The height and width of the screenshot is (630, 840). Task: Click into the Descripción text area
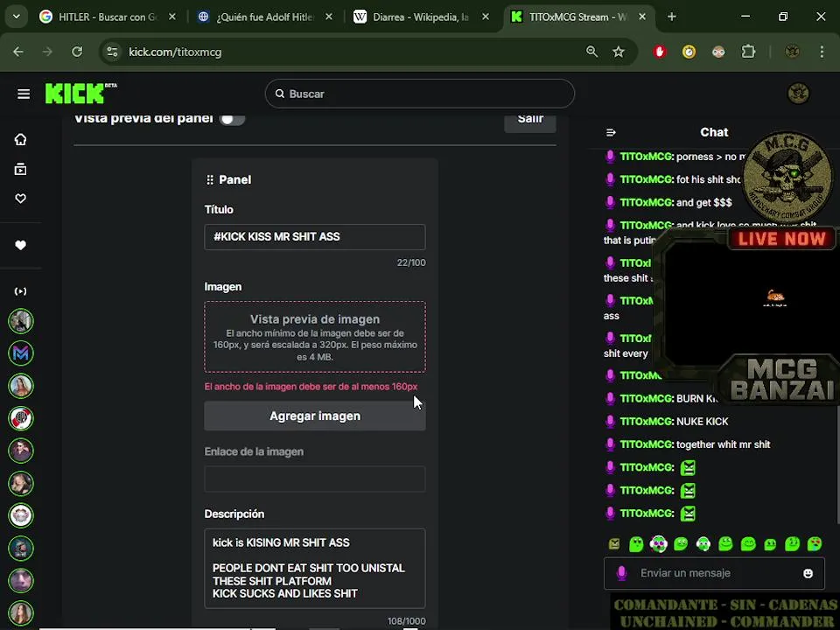[315, 569]
